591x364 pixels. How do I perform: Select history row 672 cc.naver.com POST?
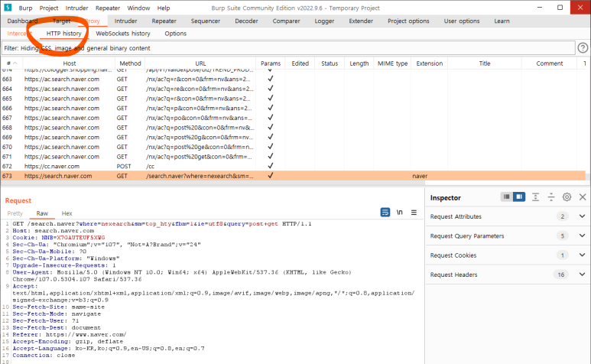[294, 166]
